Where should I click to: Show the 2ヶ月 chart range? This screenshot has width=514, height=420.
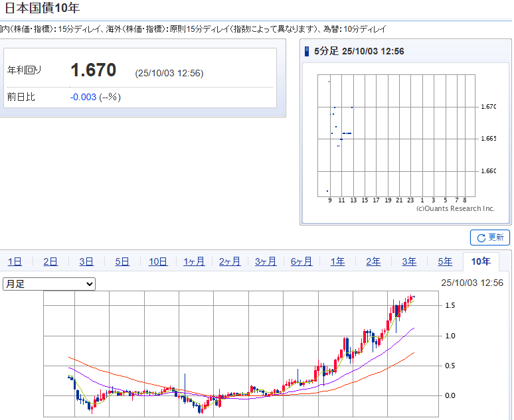click(x=230, y=261)
